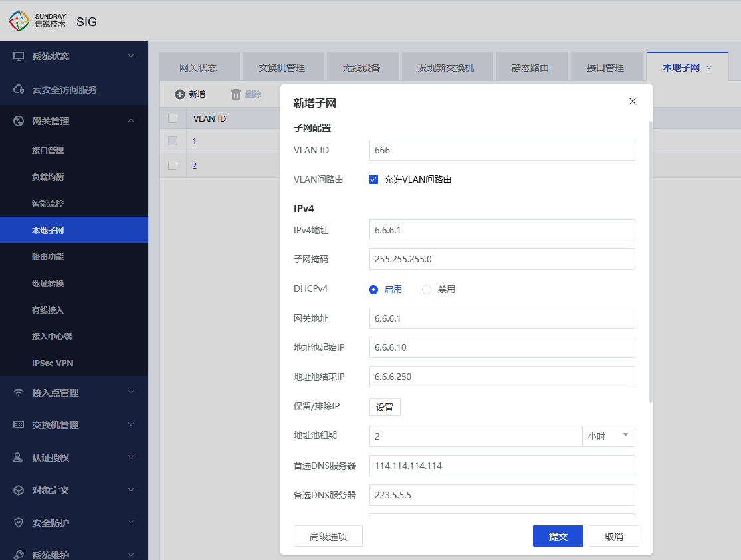741x560 pixels.
Task: Click the switch icon beside 交换机管理
Action: [x=19, y=425]
